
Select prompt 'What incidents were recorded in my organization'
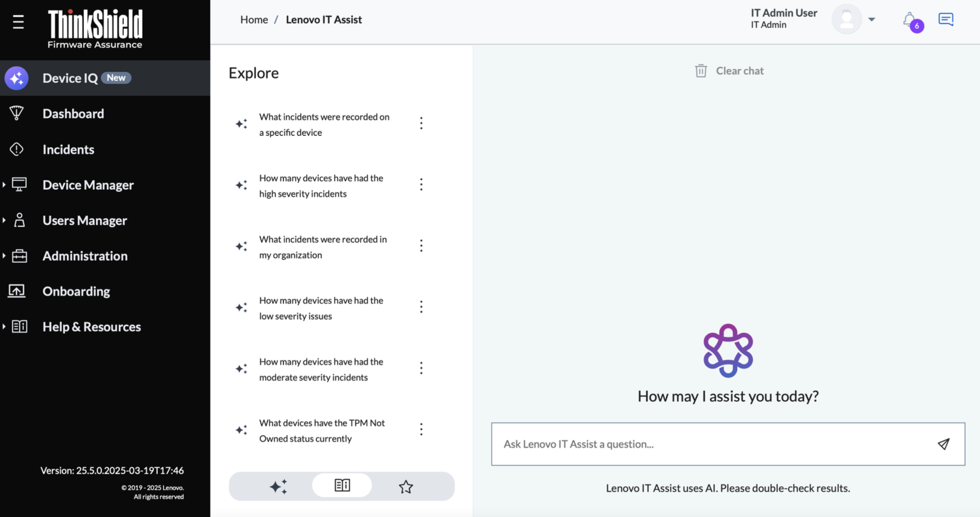[323, 247]
